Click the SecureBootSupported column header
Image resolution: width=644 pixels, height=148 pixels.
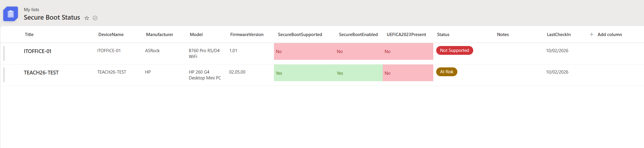click(300, 35)
